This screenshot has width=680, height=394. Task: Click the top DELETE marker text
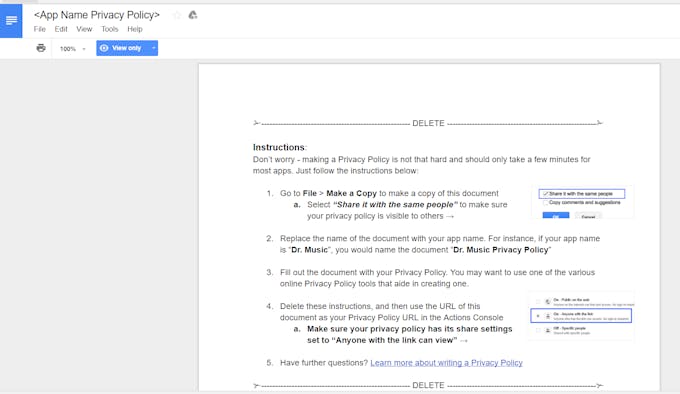click(428, 124)
